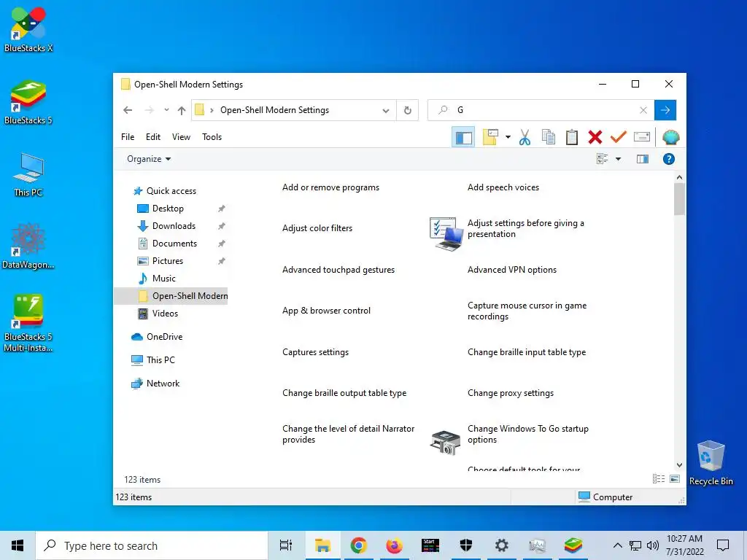Select Desktop in navigation pane
Screen dimensions: 747x560
[x=160, y=209]
